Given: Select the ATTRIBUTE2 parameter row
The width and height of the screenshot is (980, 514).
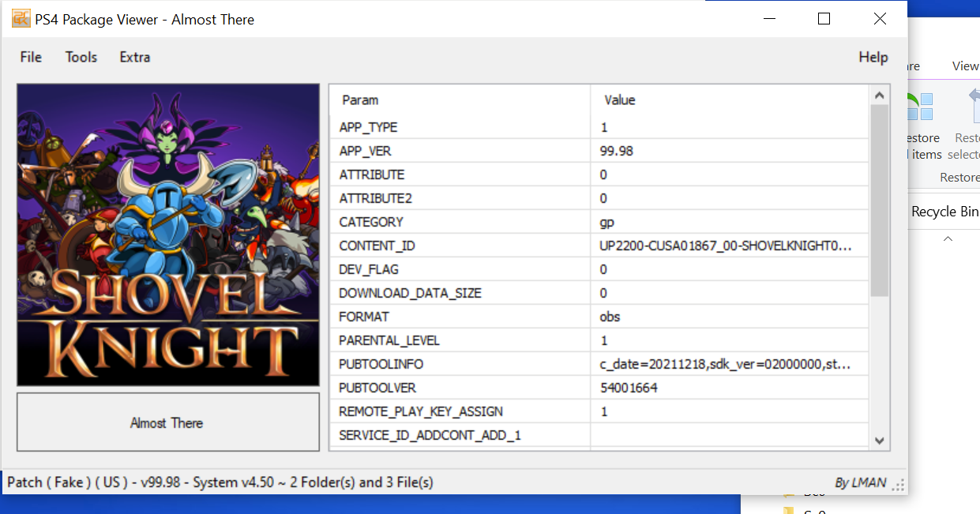Looking at the screenshot, I should (599, 198).
